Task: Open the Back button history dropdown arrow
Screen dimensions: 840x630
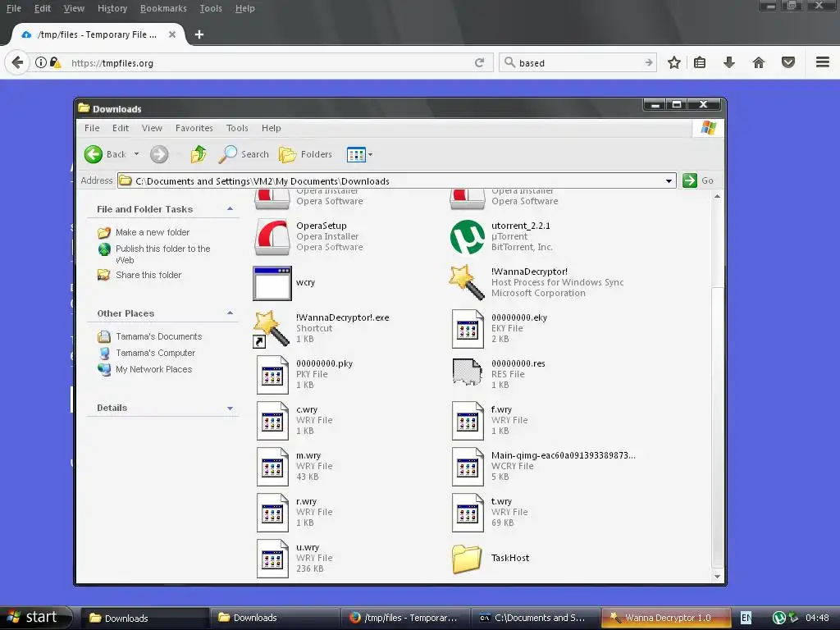Action: coord(137,154)
